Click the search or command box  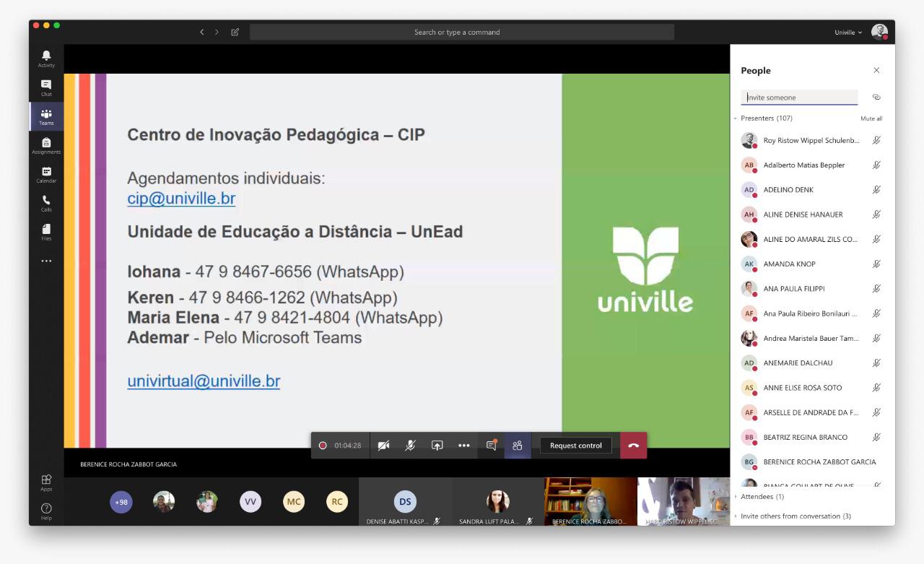point(462,32)
